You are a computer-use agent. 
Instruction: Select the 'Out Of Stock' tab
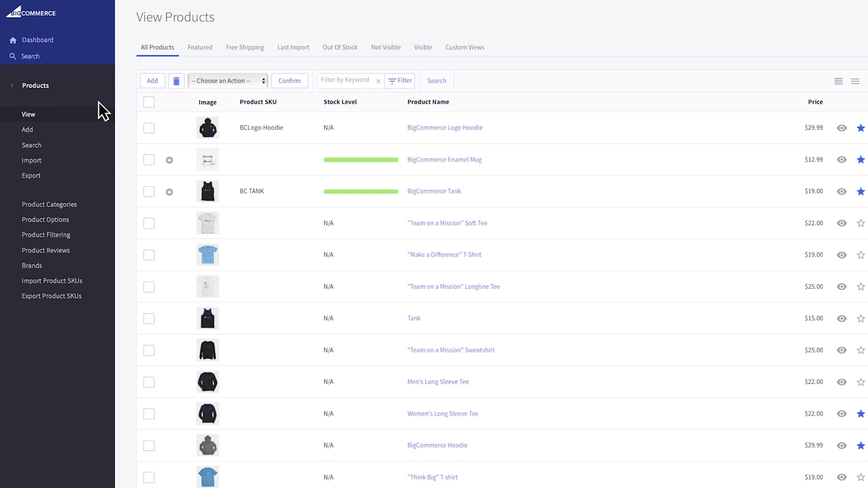(x=340, y=47)
